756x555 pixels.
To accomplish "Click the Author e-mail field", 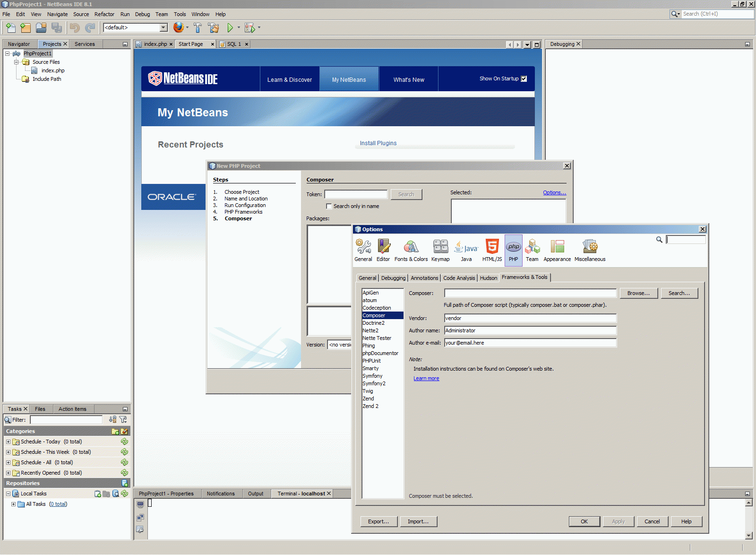I will 530,343.
